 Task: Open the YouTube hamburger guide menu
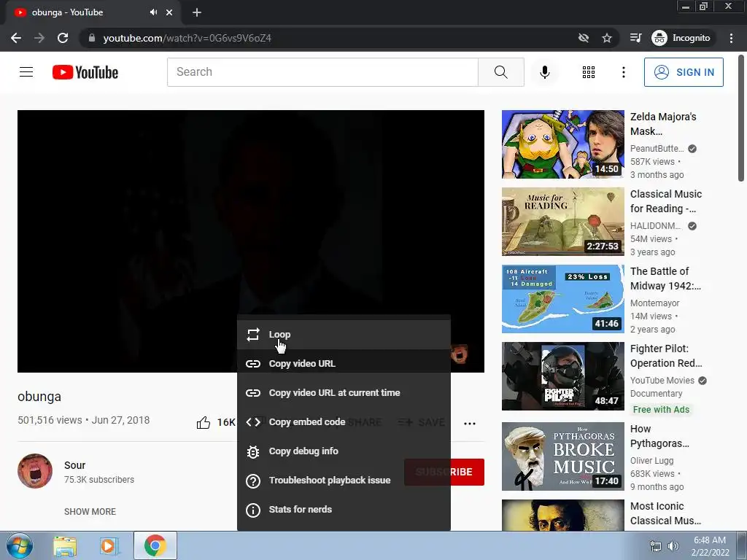tap(26, 72)
